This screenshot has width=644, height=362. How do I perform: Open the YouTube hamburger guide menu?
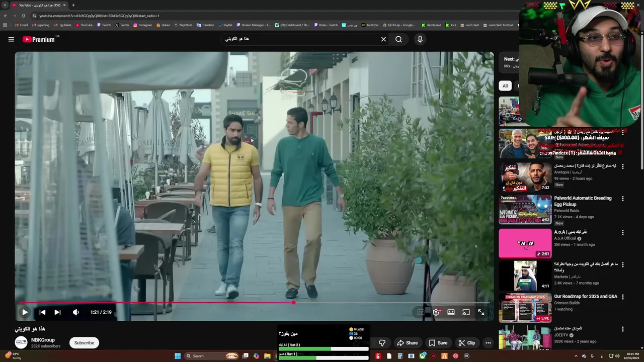[x=11, y=39]
